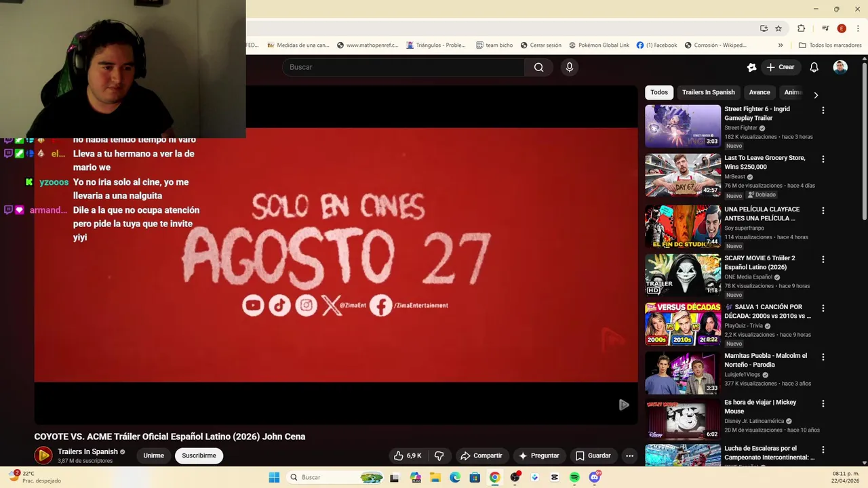Open the Medidas de una can... bookmark

(x=298, y=45)
